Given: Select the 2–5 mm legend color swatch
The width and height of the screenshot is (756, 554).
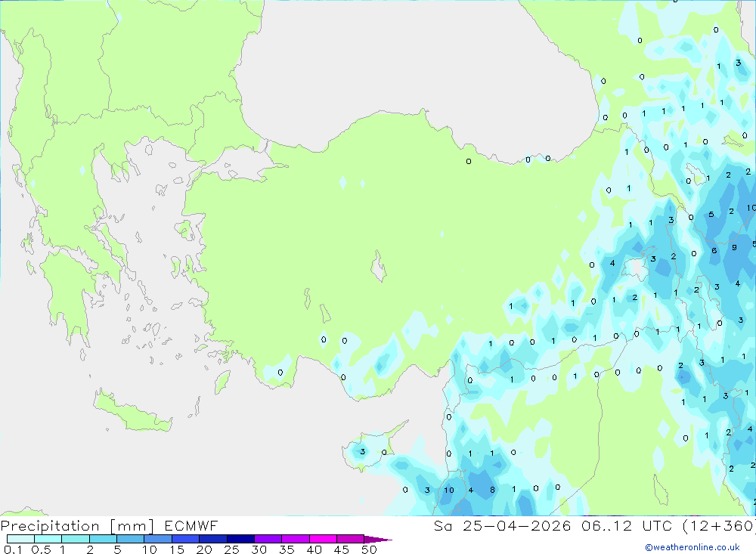Looking at the screenshot, I should tap(103, 539).
